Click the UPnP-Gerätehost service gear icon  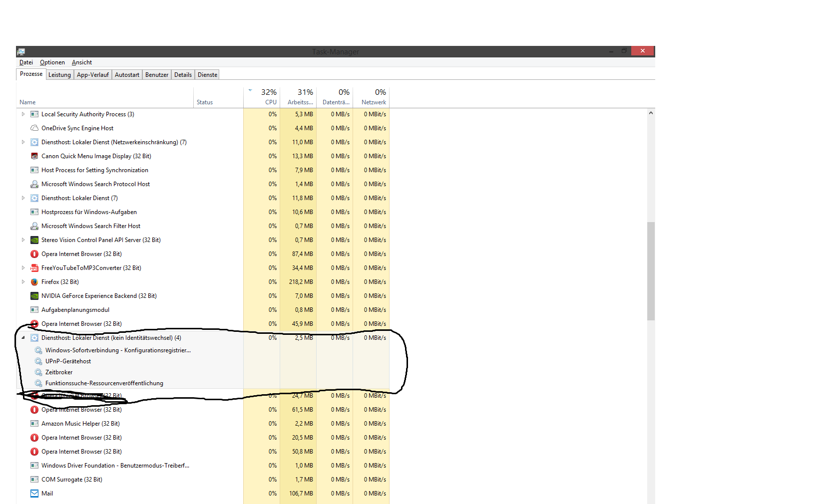[x=38, y=361]
